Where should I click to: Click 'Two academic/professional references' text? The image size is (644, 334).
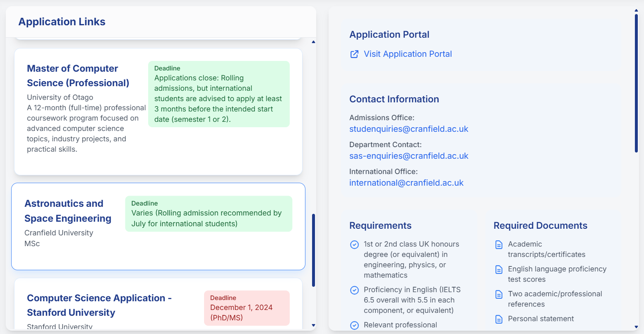tap(555, 299)
